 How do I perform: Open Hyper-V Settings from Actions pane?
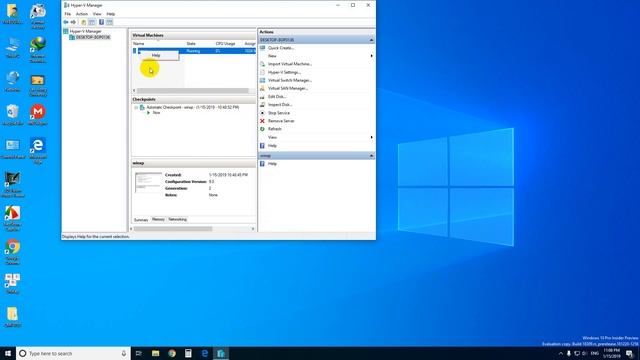284,72
